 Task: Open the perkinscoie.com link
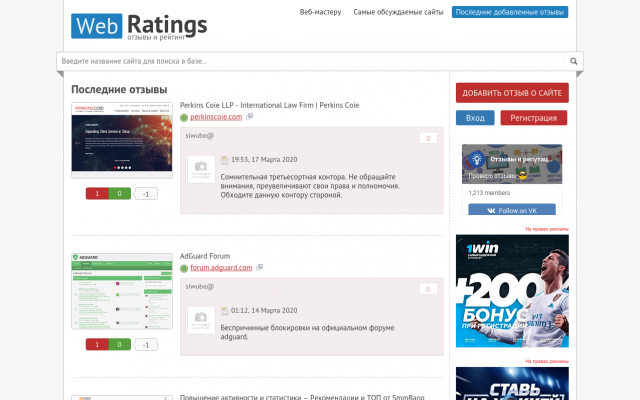(216, 117)
